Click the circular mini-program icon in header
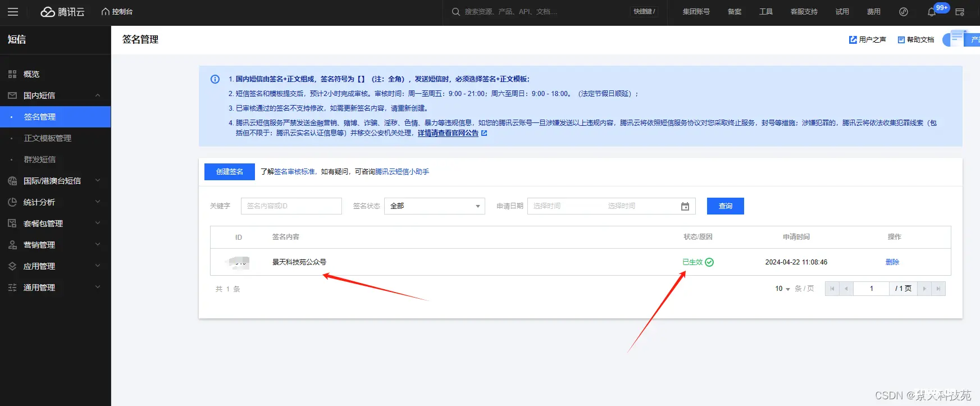Viewport: 980px width, 406px height. [903, 12]
